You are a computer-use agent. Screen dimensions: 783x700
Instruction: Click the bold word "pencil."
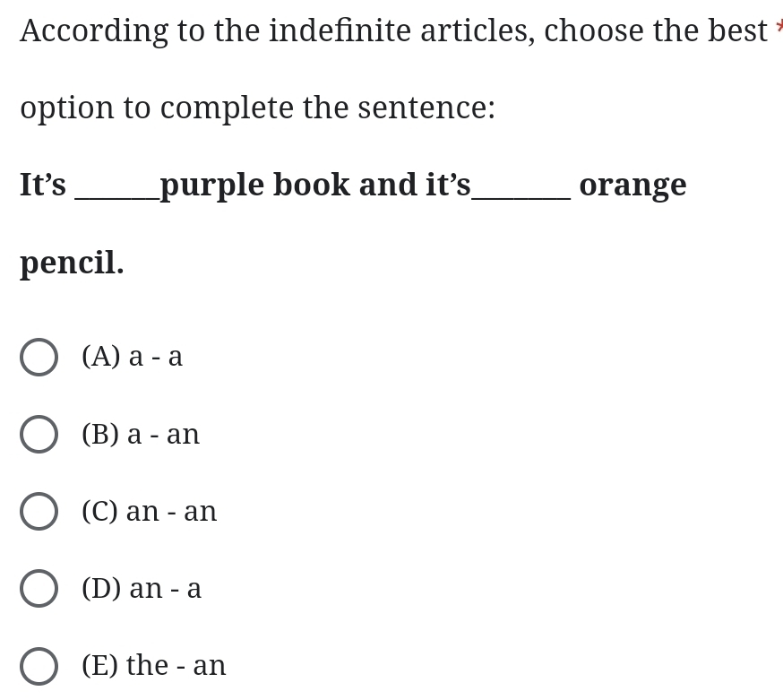pos(72,264)
